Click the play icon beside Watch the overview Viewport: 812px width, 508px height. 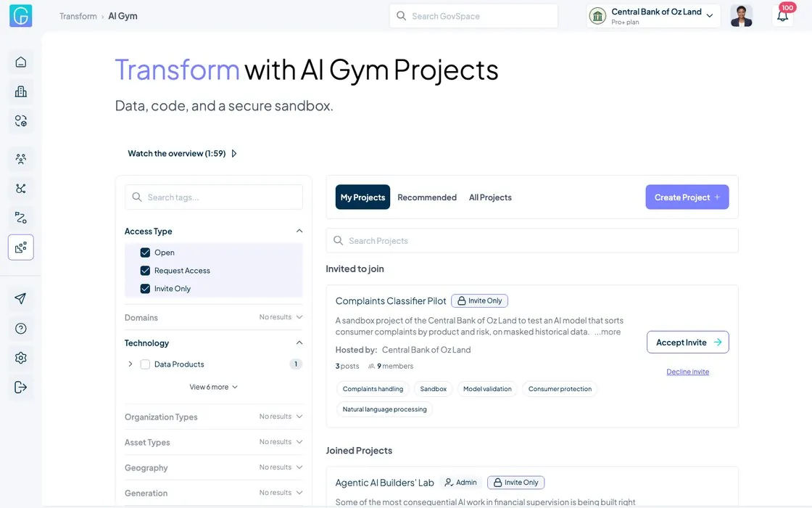pyautogui.click(x=234, y=153)
